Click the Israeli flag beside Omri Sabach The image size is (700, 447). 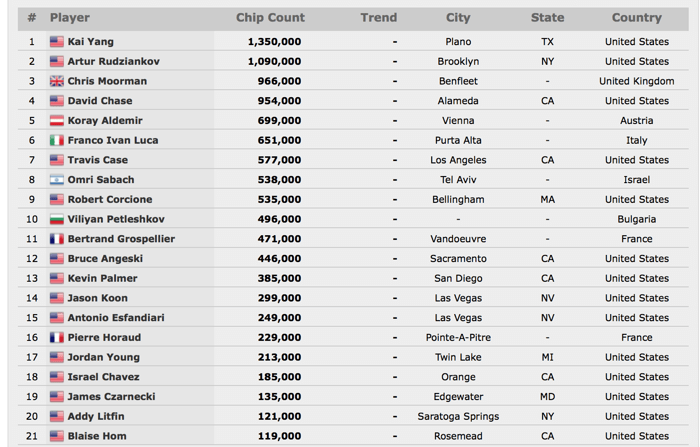tap(57, 180)
